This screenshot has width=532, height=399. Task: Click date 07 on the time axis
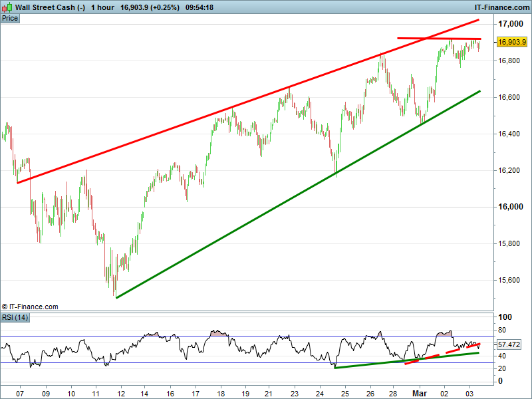pyautogui.click(x=20, y=394)
